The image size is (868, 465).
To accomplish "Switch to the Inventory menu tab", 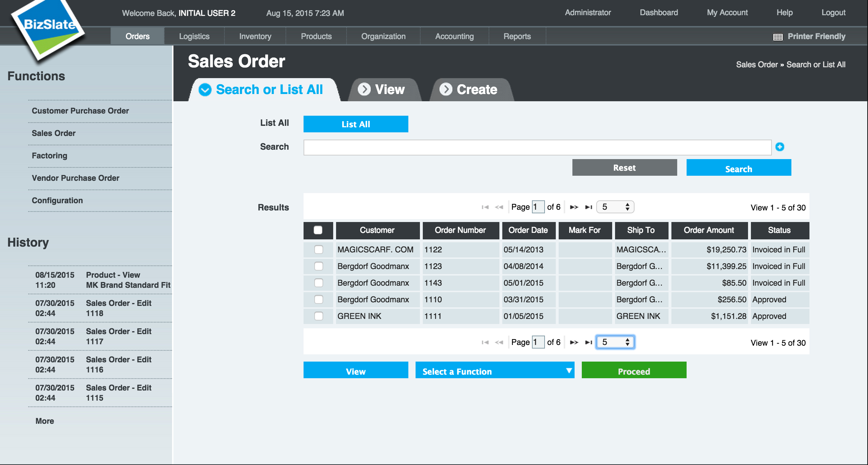I will 255,36.
